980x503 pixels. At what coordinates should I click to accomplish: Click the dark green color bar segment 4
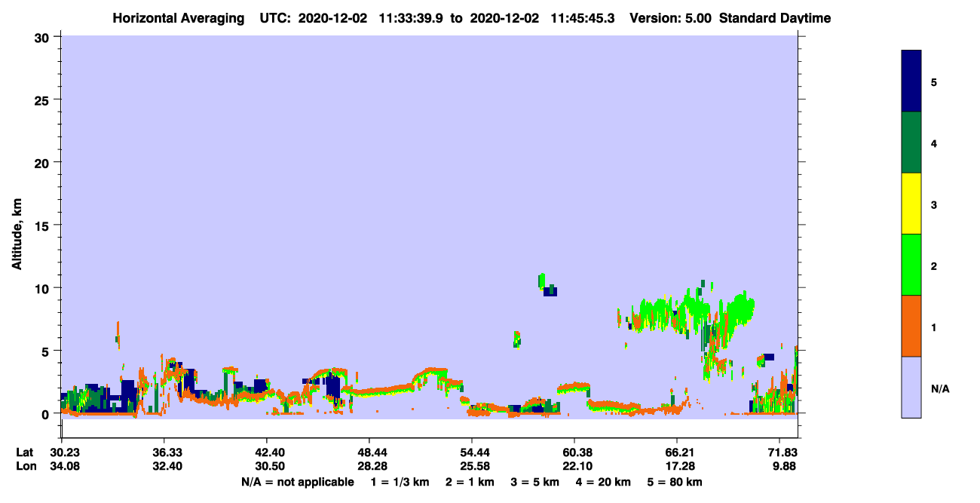tap(911, 143)
